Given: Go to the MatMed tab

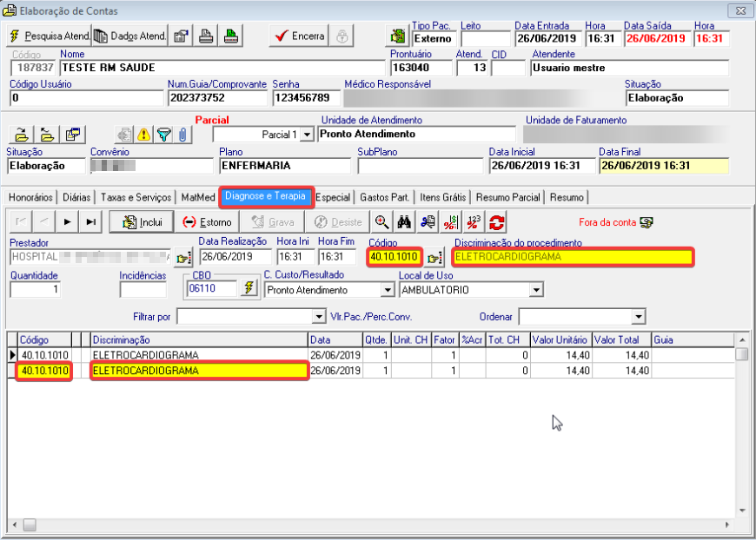Looking at the screenshot, I should click(197, 197).
